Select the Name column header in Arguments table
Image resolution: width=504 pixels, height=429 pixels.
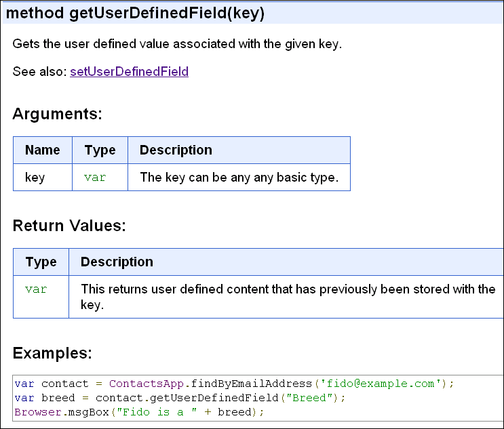click(43, 150)
